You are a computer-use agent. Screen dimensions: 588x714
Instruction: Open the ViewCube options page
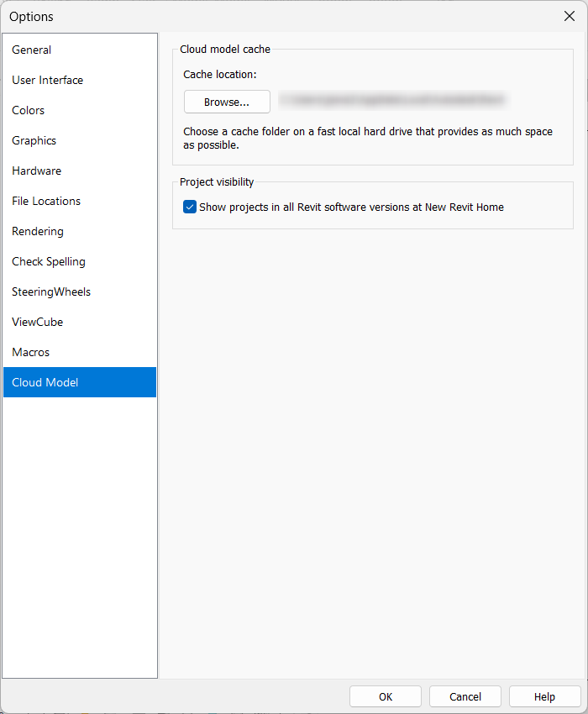tap(80, 322)
